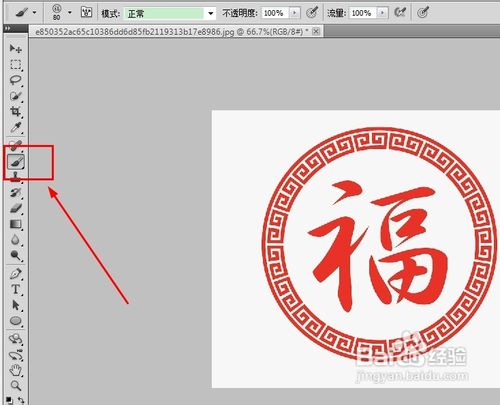500x405 pixels.
Task: Select the Eraser tool
Action: (x=15, y=208)
